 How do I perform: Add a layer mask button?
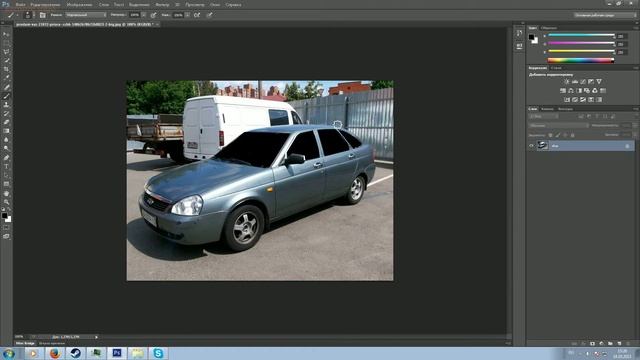[592, 344]
